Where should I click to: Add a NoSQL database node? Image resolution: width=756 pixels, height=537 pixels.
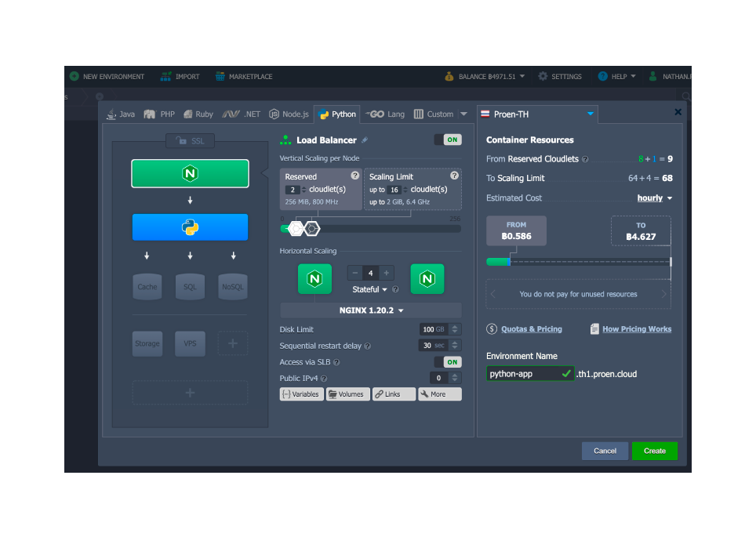pos(233,287)
